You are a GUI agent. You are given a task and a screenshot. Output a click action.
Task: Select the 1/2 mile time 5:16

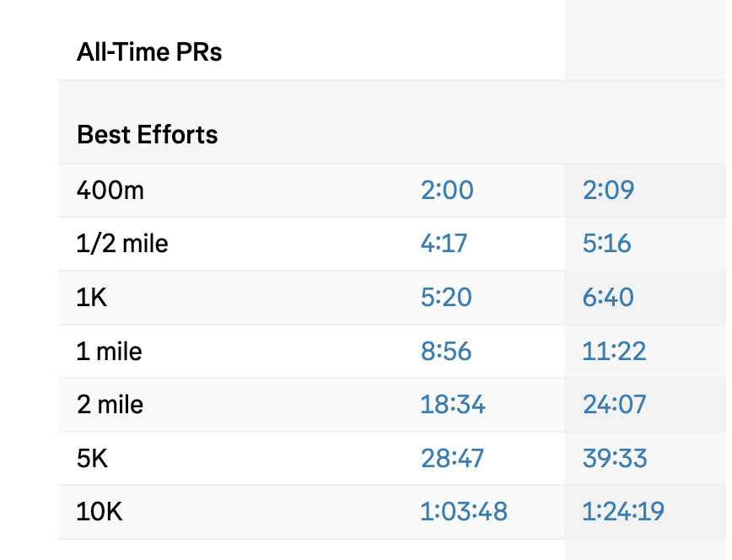[606, 245]
